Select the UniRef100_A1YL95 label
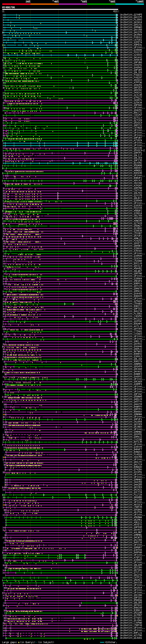This screenshot has width=146, height=644. [131, 95]
